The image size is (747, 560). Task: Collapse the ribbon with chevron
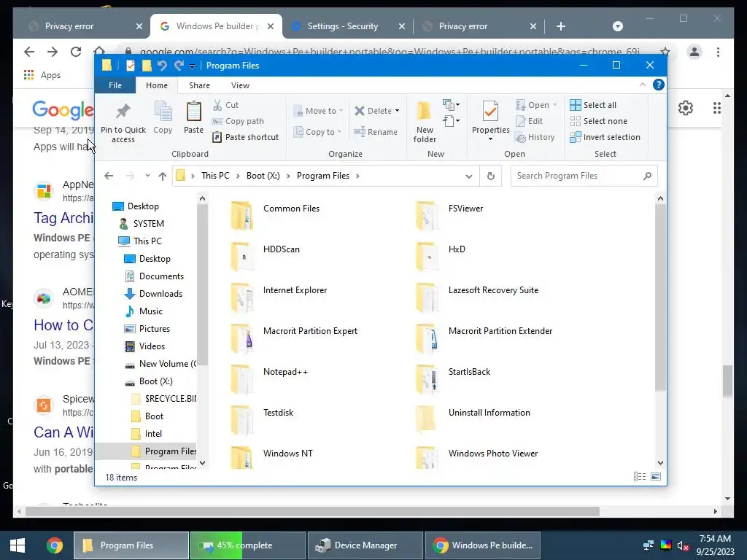pyautogui.click(x=642, y=85)
